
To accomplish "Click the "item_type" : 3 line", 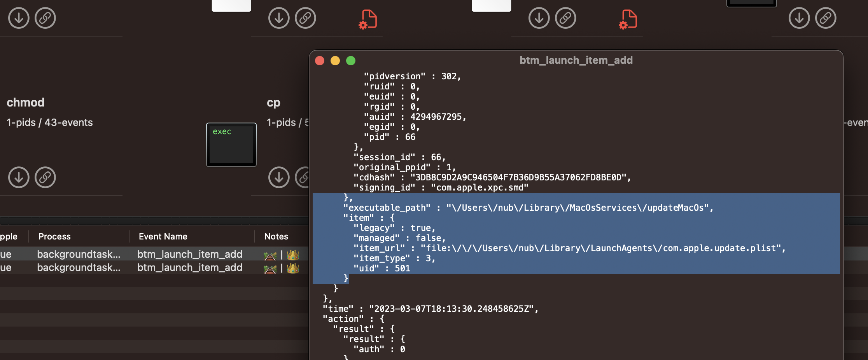I will coord(394,258).
